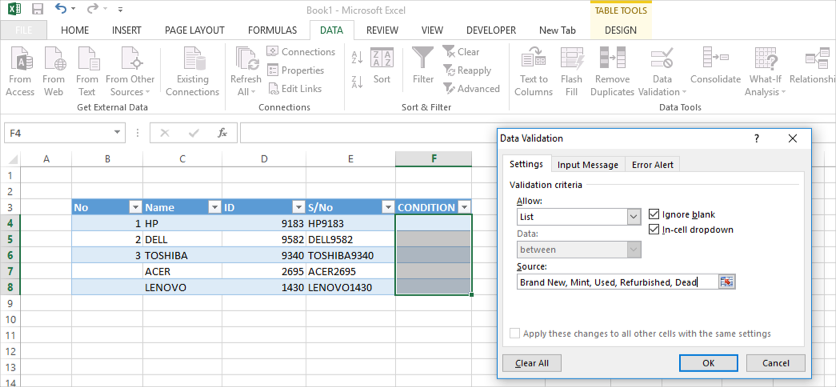Open Existing Connections
Screen dimensions: 836x387
coord(192,71)
